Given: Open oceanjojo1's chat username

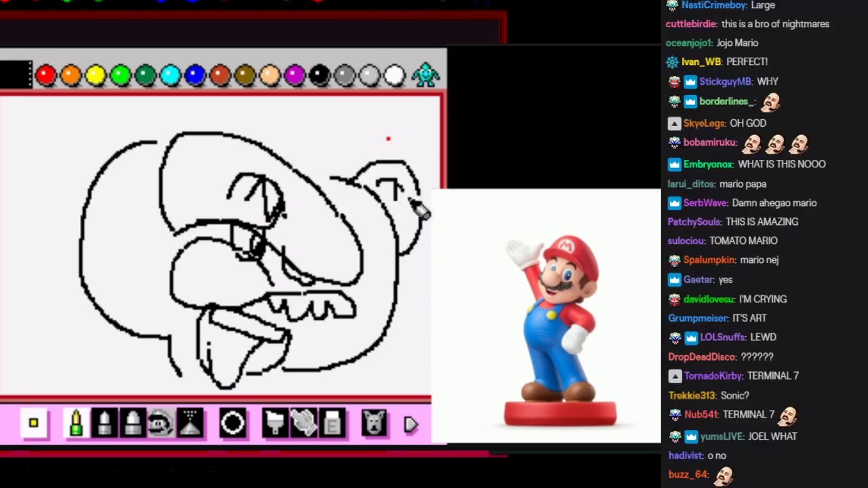Looking at the screenshot, I should [x=690, y=43].
